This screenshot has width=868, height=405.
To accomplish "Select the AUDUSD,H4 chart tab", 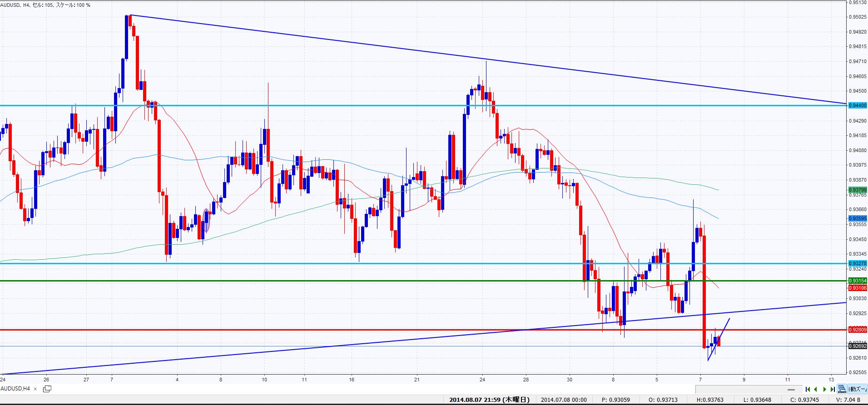I will pyautogui.click(x=15, y=389).
